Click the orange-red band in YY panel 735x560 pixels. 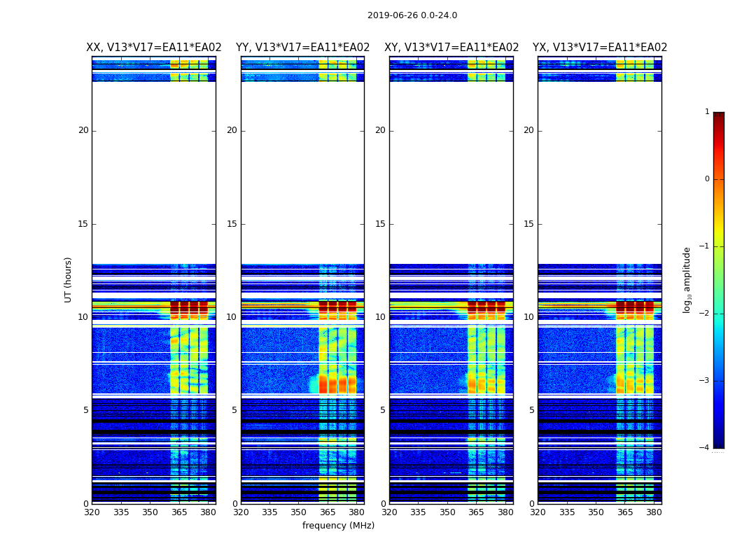point(337,384)
